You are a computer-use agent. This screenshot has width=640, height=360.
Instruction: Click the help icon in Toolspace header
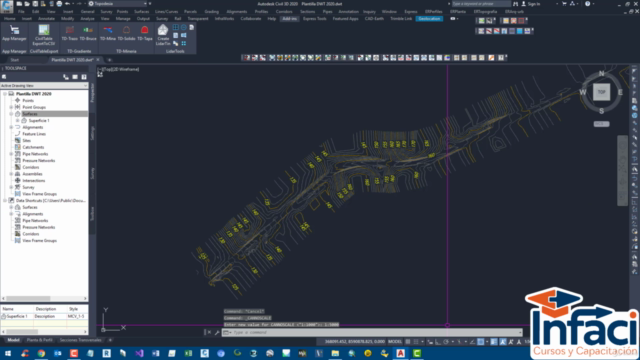click(x=84, y=77)
